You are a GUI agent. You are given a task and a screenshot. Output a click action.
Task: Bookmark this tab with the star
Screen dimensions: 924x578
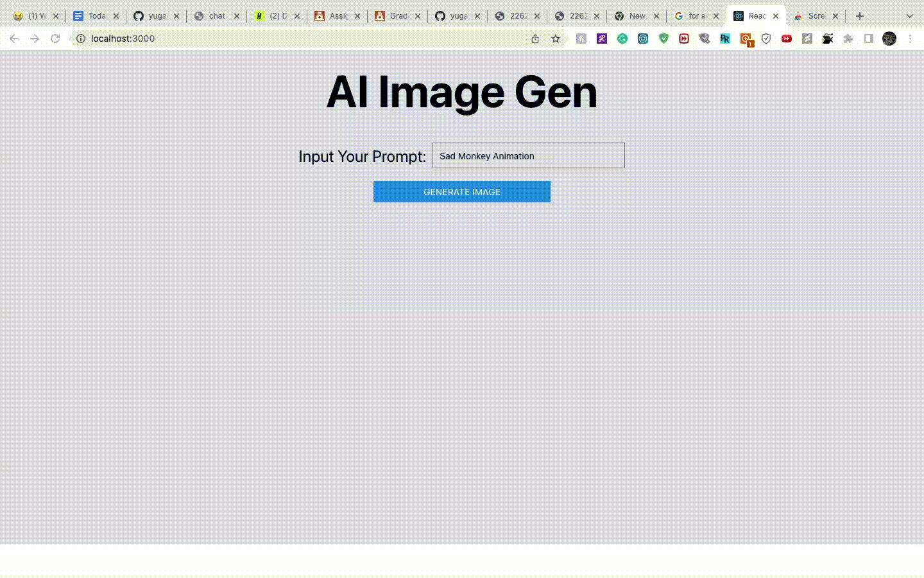pyautogui.click(x=556, y=39)
